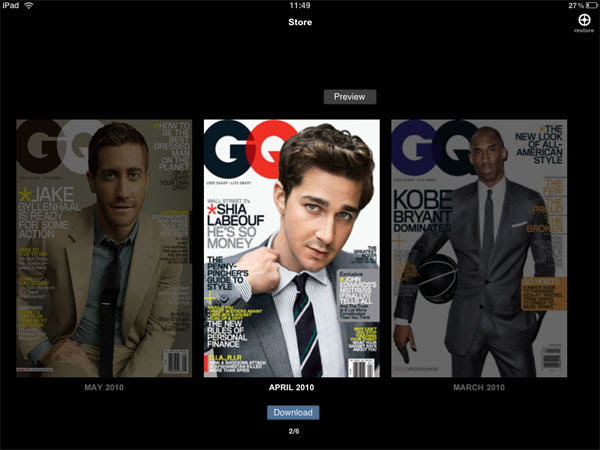Tap the 11:49 clock in status bar

coord(300,5)
